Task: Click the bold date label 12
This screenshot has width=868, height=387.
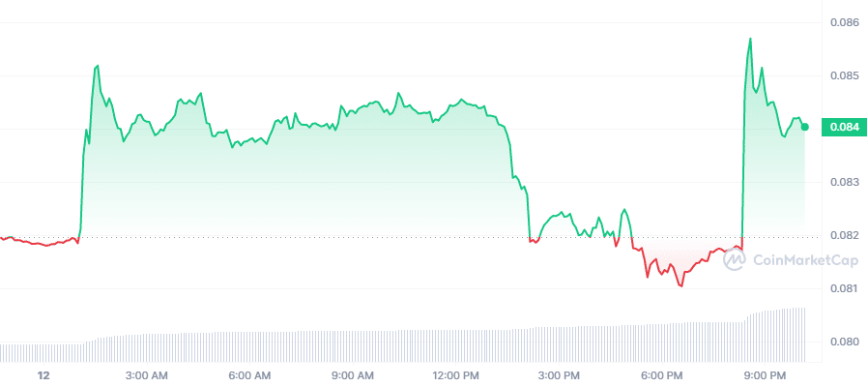Action: click(43, 374)
